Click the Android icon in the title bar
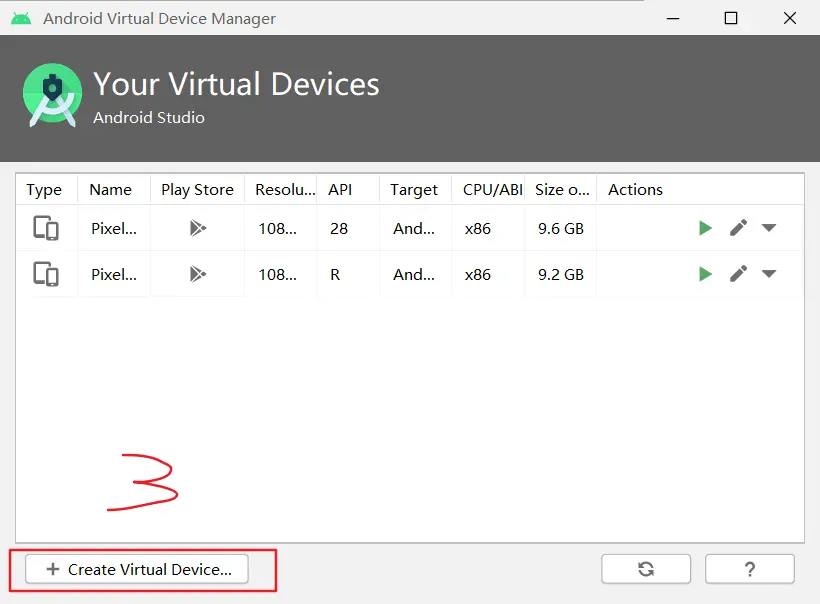The height and width of the screenshot is (604, 820). [21, 19]
